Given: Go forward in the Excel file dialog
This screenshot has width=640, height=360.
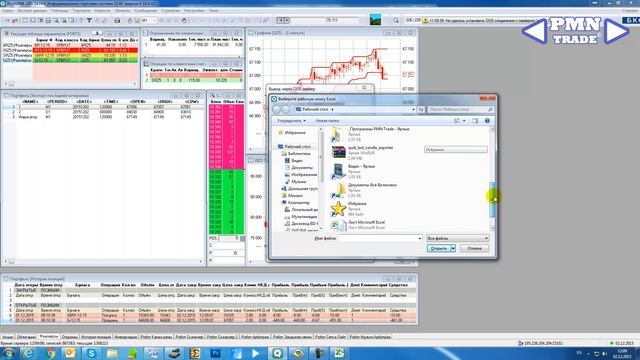Looking at the screenshot, I should click(286, 109).
